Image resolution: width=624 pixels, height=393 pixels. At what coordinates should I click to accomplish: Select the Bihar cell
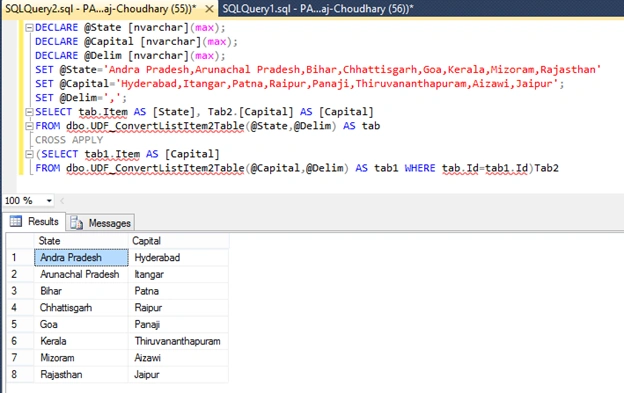tap(81, 291)
